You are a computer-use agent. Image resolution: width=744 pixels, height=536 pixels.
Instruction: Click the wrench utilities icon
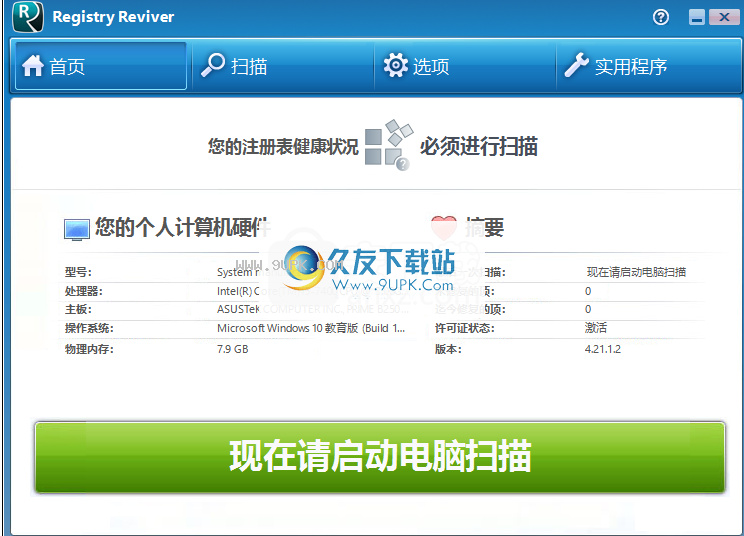pyautogui.click(x=577, y=65)
